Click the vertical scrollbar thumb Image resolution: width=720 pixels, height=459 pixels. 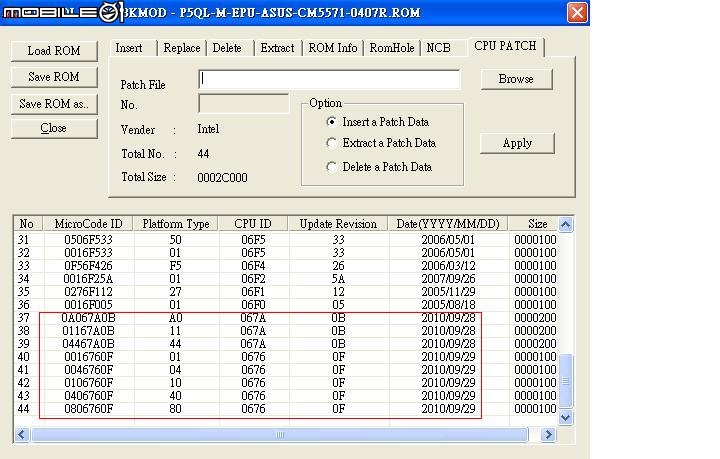pos(566,381)
